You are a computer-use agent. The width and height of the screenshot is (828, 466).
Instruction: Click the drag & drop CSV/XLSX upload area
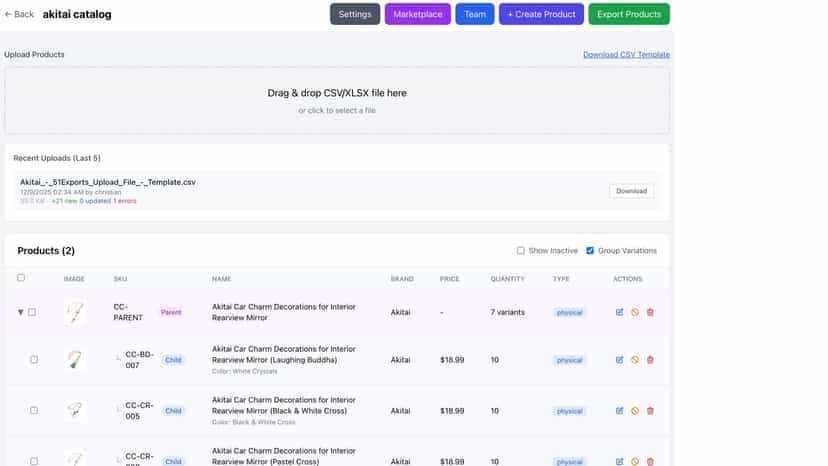(337, 100)
